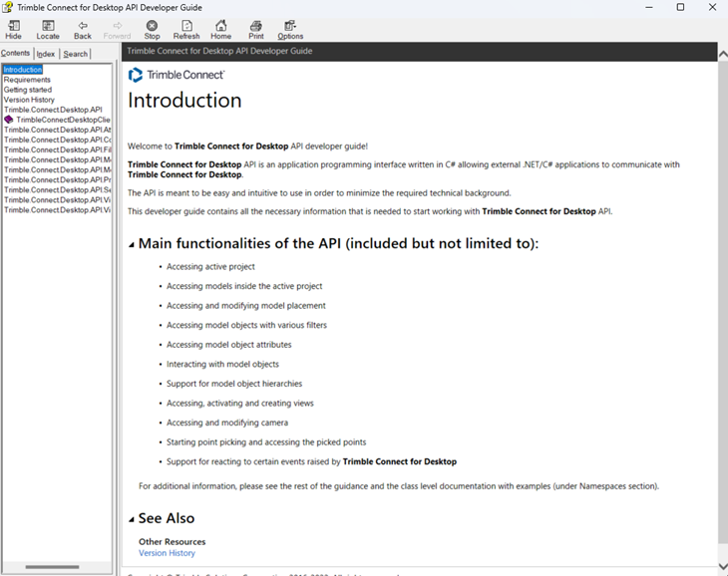
Task: Select Getting started in contents tree
Action: click(x=28, y=90)
